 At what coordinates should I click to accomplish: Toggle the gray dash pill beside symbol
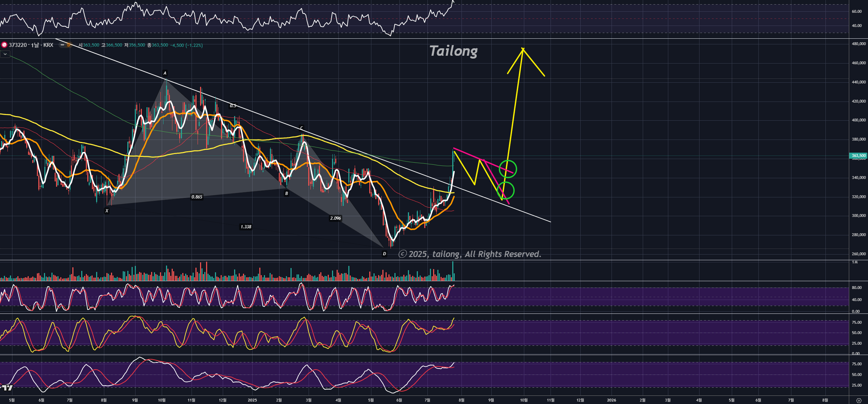pos(62,45)
